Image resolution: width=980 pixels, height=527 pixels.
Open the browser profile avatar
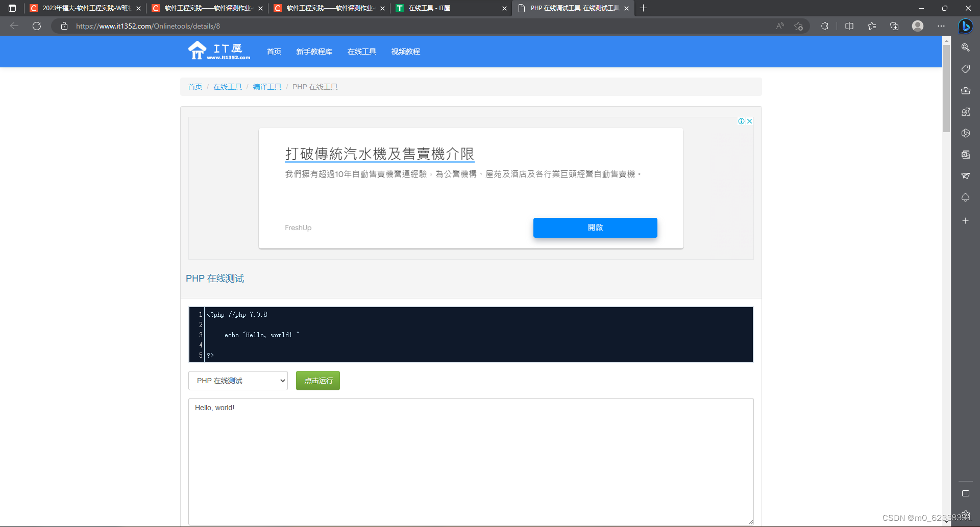(x=917, y=26)
